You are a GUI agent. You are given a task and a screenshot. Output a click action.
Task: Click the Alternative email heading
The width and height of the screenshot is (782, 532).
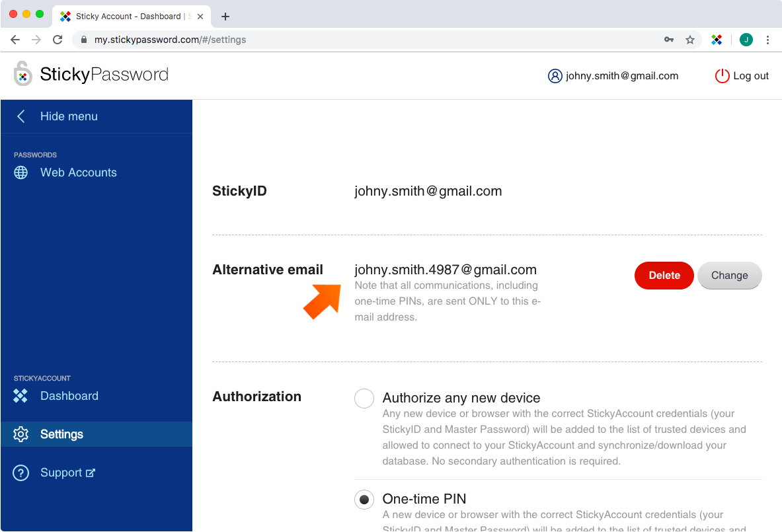268,270
